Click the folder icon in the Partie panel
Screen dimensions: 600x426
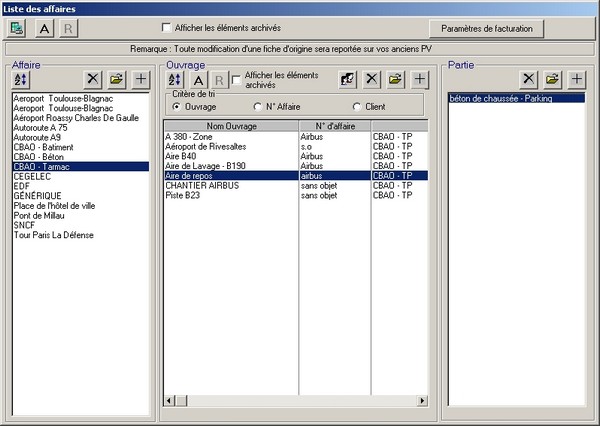pyautogui.click(x=553, y=79)
